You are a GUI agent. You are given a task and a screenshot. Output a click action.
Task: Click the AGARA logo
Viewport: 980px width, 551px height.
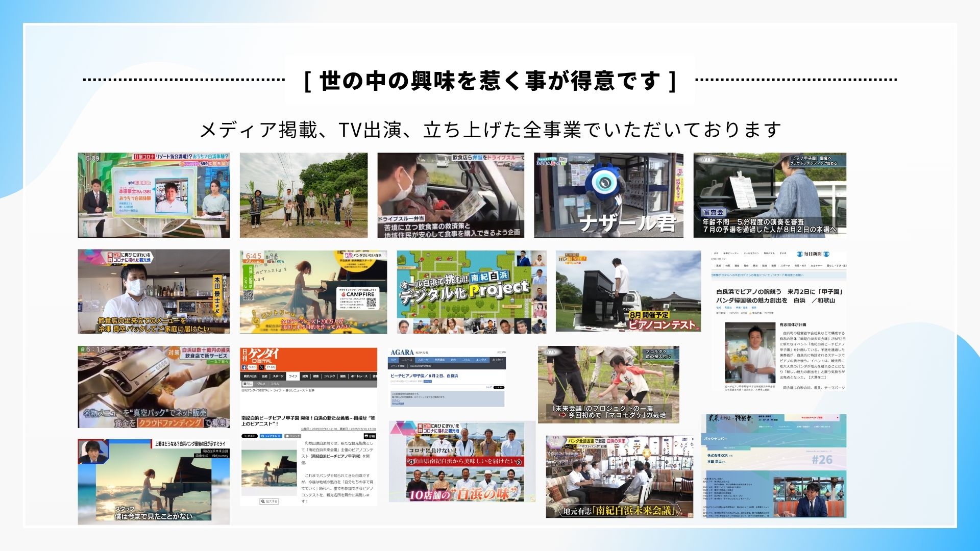402,353
